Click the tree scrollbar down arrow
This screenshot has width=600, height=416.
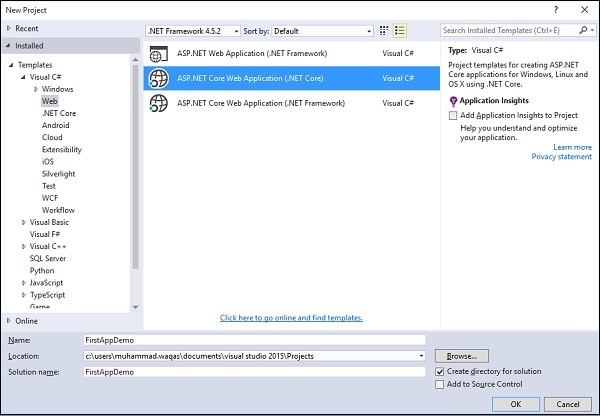pyautogui.click(x=135, y=307)
